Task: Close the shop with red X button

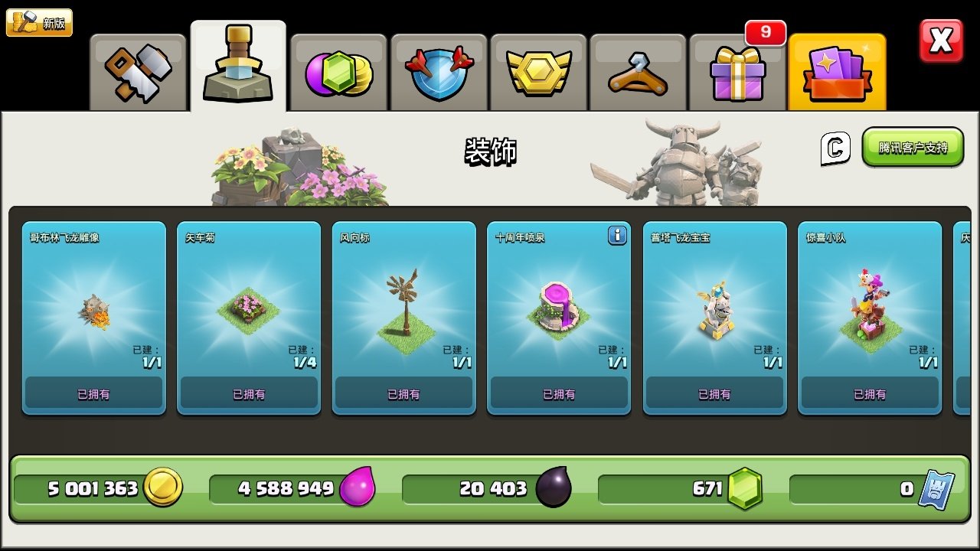Action: 941,41
